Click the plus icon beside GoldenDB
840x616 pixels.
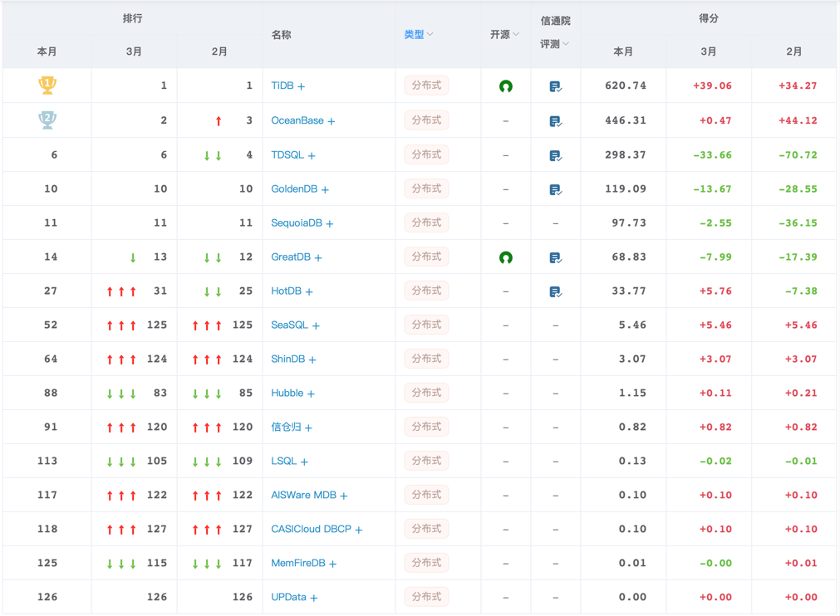tap(325, 190)
